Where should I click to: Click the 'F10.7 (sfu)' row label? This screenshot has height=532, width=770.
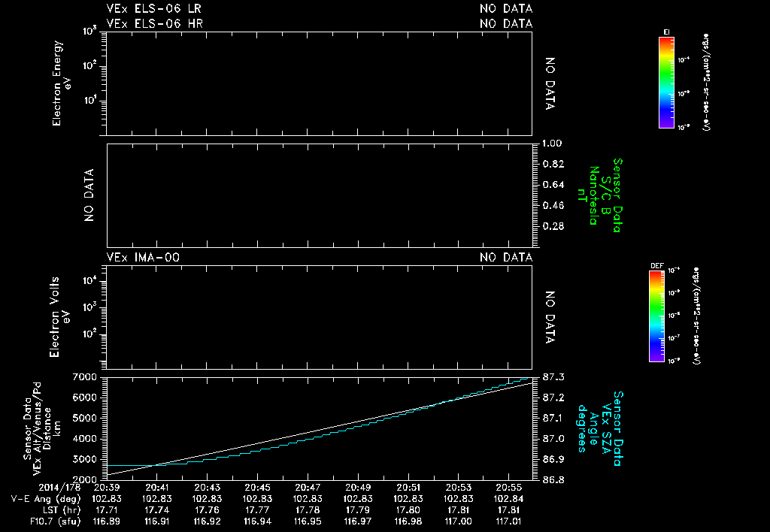(x=55, y=521)
